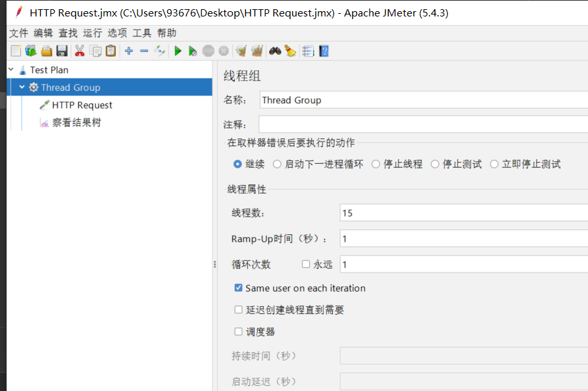
Task: Open the 查找 menu
Action: pos(68,33)
